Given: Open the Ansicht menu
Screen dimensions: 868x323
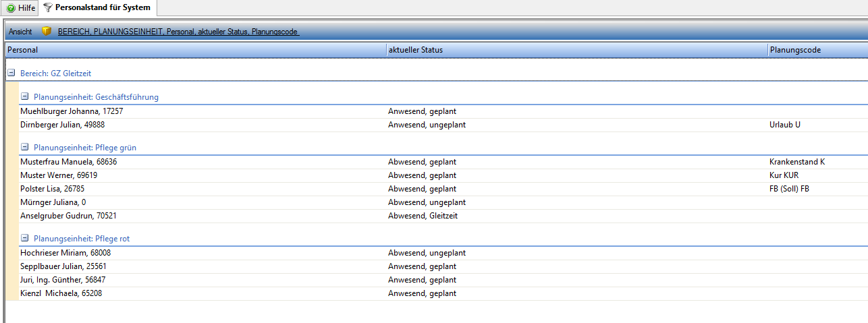Looking at the screenshot, I should click(20, 32).
